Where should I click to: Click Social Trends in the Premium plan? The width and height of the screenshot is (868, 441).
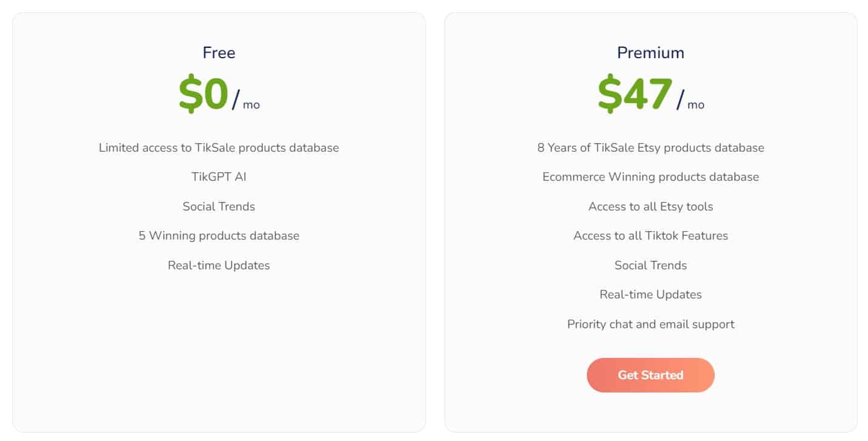[650, 265]
